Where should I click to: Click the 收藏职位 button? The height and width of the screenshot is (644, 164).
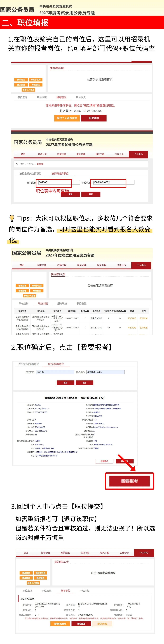tap(104, 461)
